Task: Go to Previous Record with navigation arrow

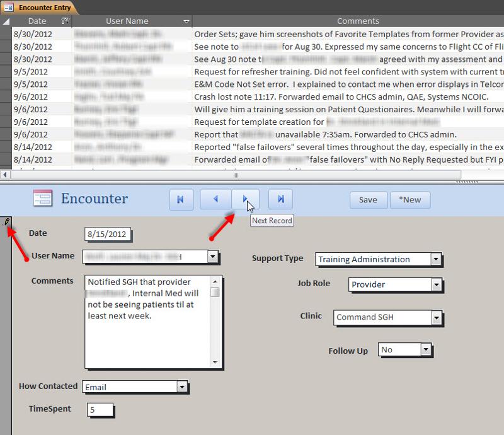Action: click(215, 199)
